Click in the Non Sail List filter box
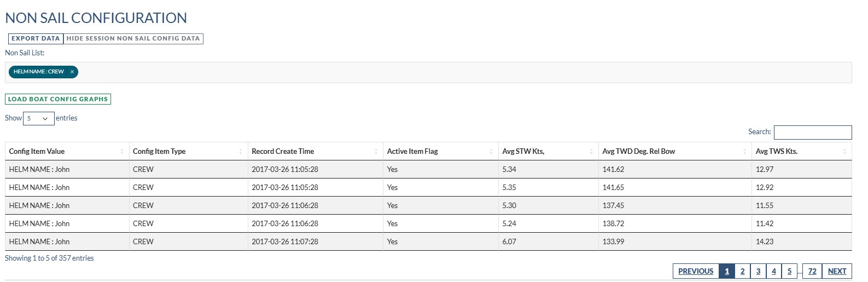 [438, 72]
